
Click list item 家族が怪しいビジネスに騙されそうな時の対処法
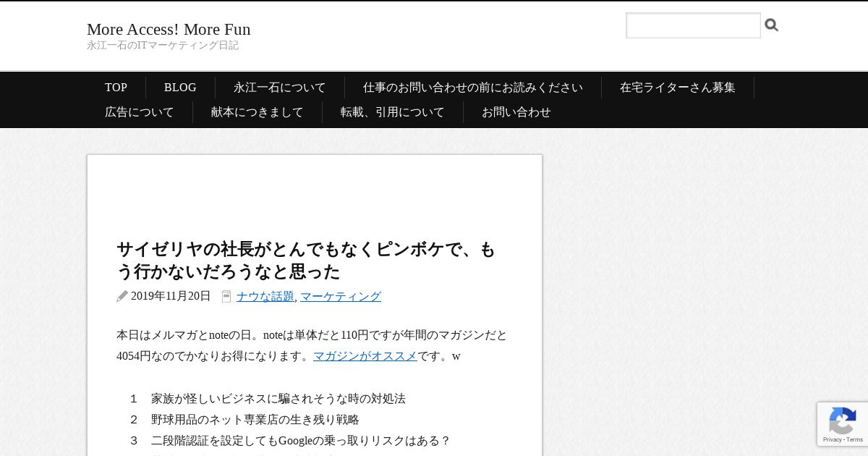pyautogui.click(x=278, y=399)
